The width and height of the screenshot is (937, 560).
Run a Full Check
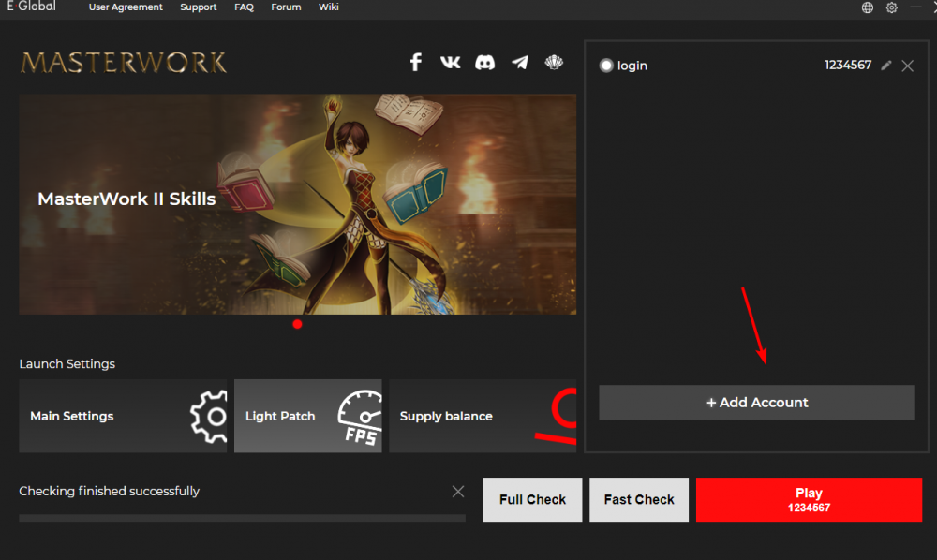pyautogui.click(x=532, y=499)
